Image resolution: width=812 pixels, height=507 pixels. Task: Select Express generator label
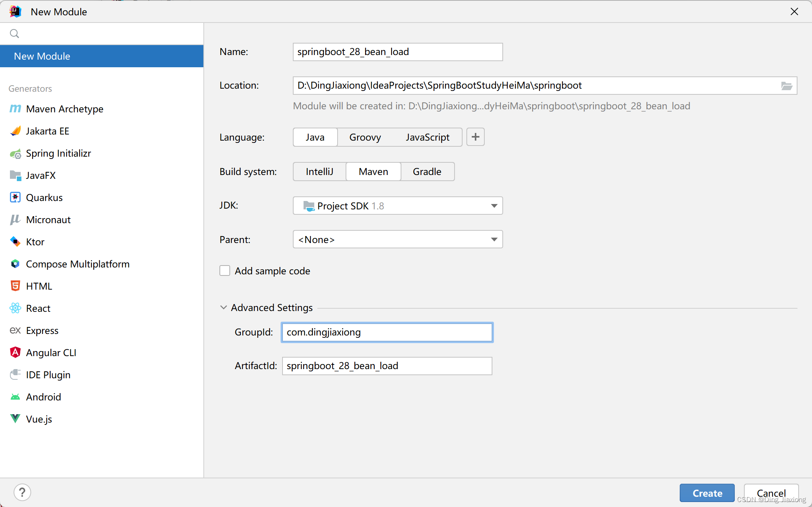click(42, 330)
